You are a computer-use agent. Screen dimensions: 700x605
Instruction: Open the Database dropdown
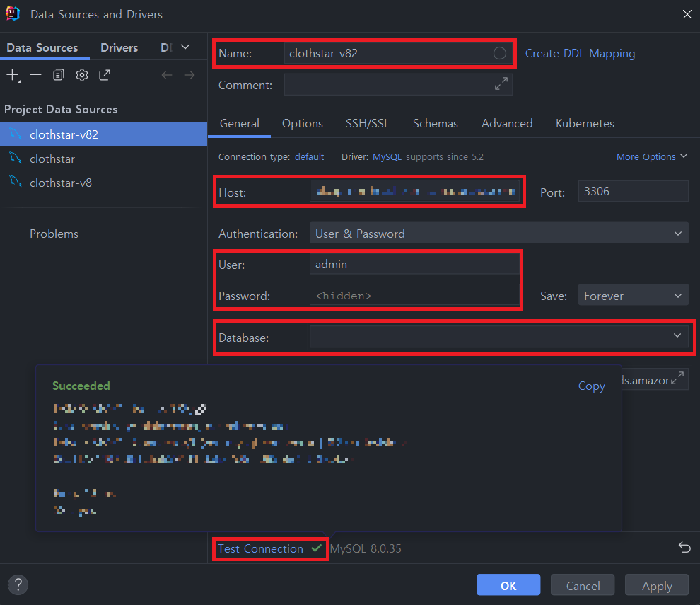tap(498, 336)
